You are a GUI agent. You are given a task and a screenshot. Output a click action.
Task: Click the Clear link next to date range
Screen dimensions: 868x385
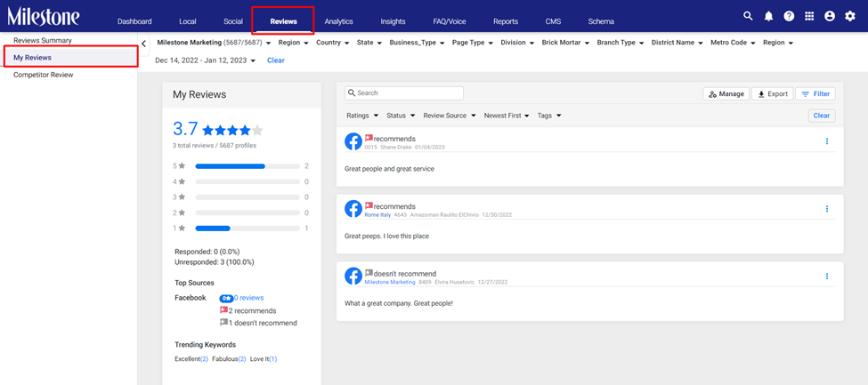pos(276,60)
